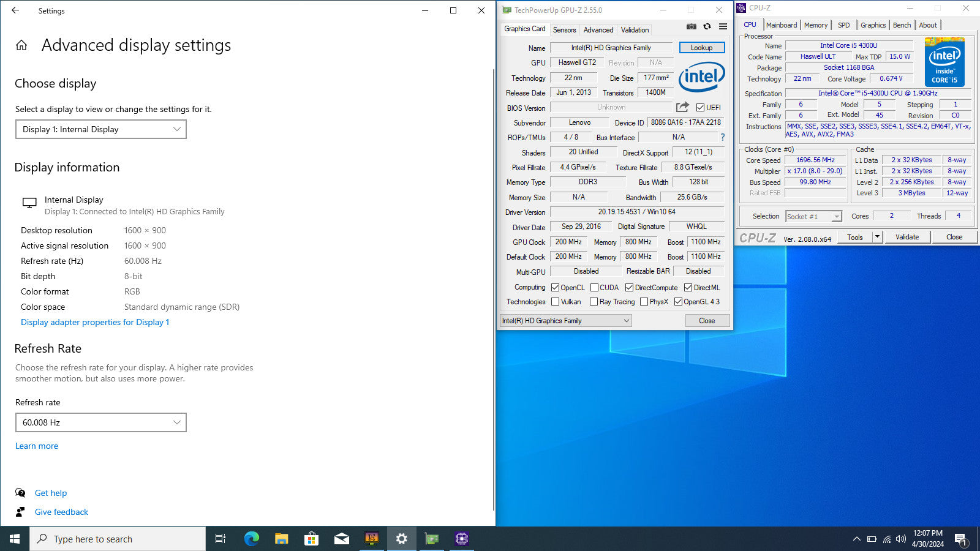Image resolution: width=980 pixels, height=551 pixels.
Task: Open Task View from the taskbar
Action: [x=221, y=539]
